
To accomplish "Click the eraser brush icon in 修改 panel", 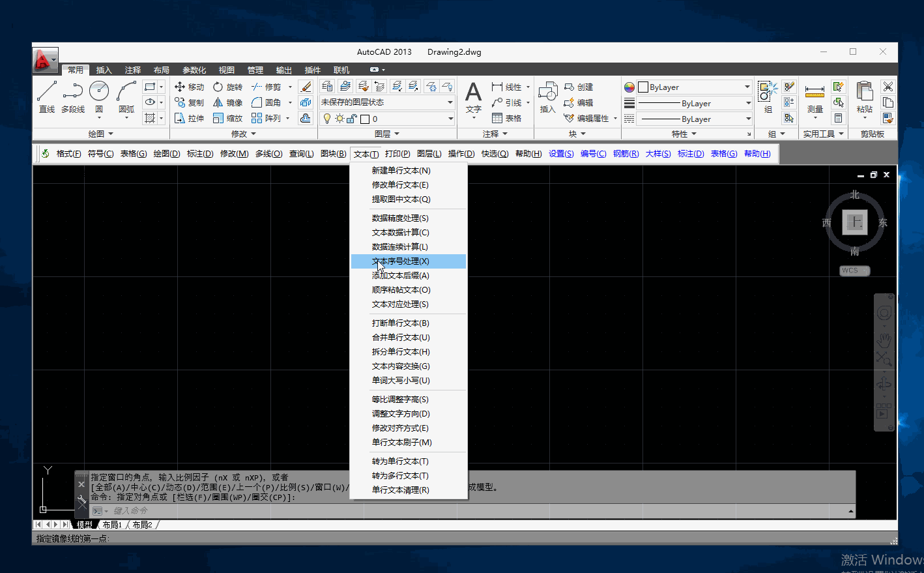I will point(306,87).
